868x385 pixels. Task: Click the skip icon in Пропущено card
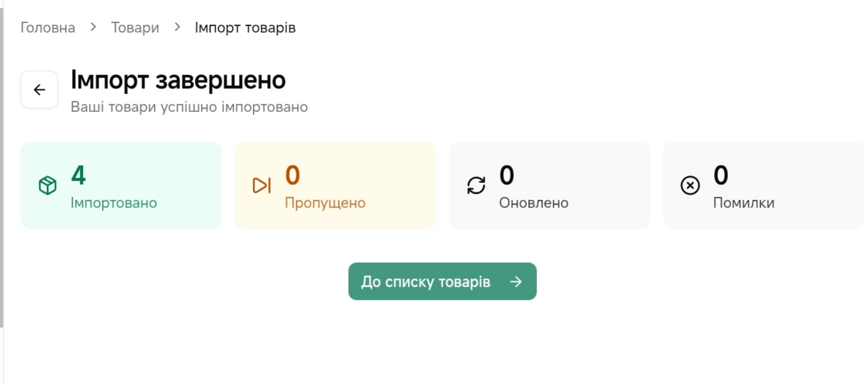point(262,186)
